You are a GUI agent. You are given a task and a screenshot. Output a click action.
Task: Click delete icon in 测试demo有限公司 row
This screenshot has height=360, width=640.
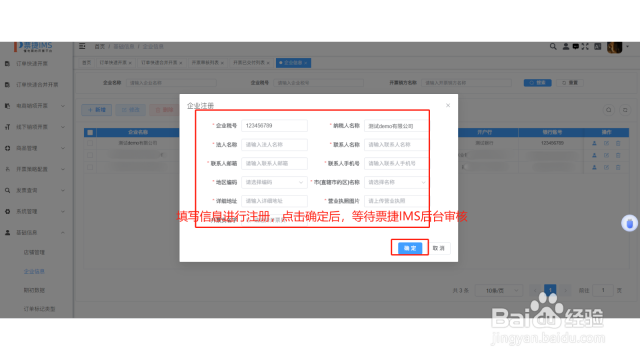click(x=618, y=143)
